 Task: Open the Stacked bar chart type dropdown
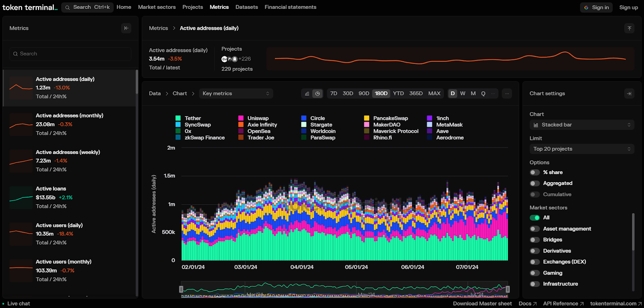[x=582, y=125]
